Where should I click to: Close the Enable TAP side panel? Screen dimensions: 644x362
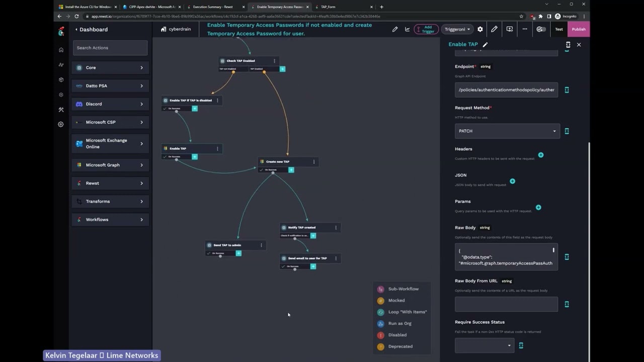(579, 45)
